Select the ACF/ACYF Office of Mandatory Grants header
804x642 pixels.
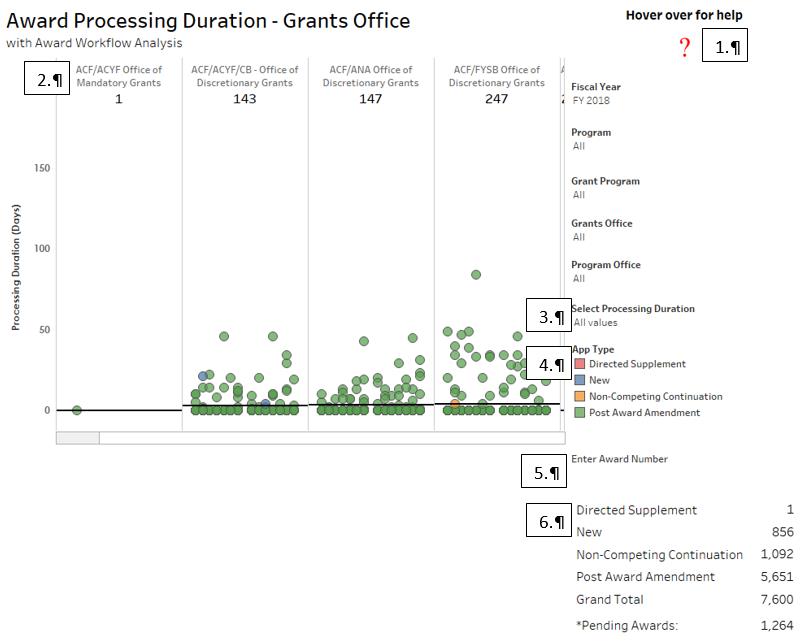point(118,76)
